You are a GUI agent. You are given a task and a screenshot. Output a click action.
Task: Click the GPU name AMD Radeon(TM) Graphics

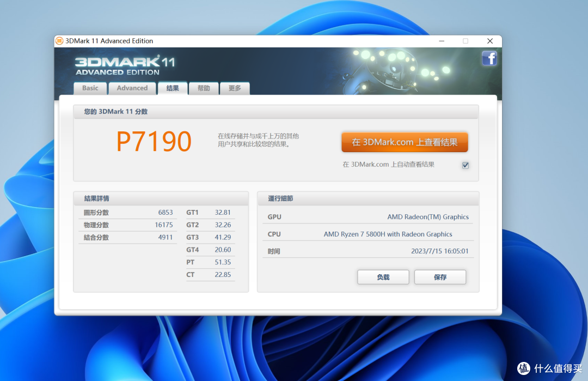[428, 217]
